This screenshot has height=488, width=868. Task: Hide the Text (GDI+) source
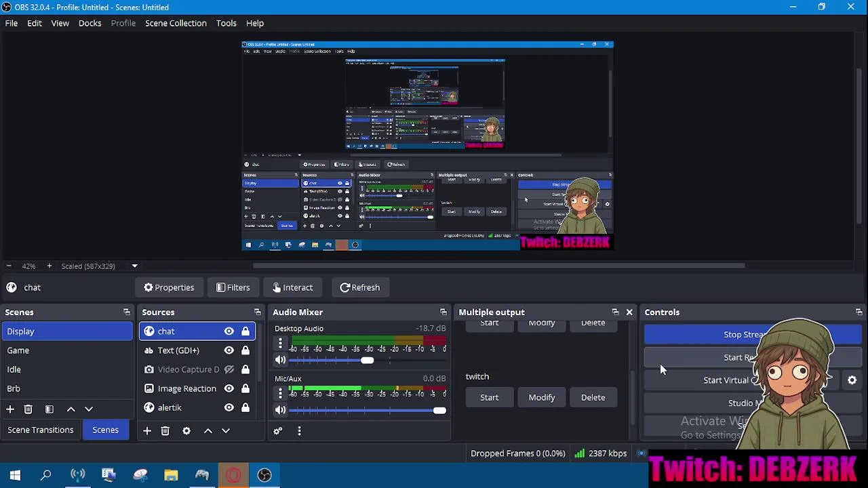(229, 350)
